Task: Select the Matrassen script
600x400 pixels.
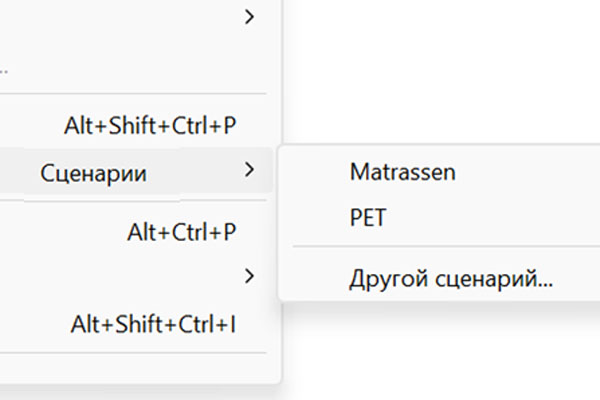Action: pyautogui.click(x=402, y=172)
